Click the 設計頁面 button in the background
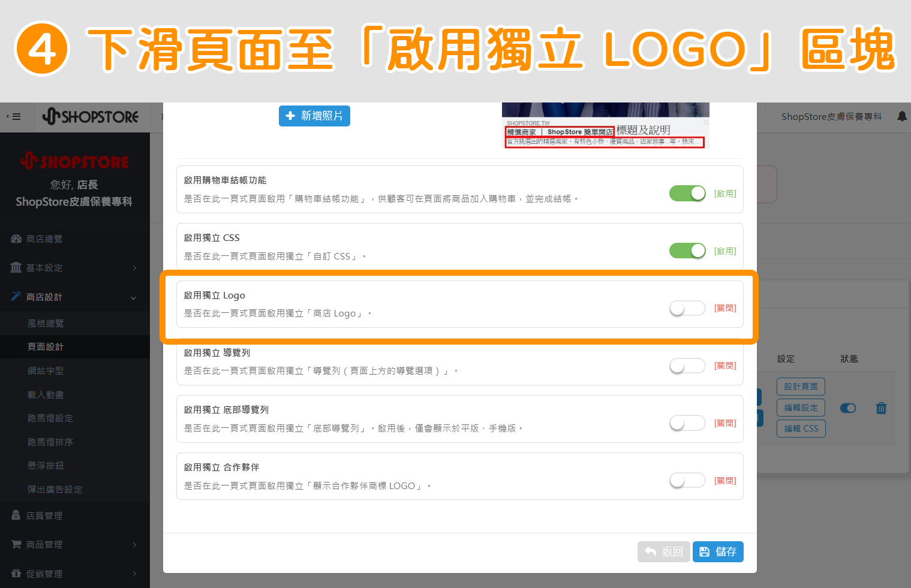 pos(801,387)
